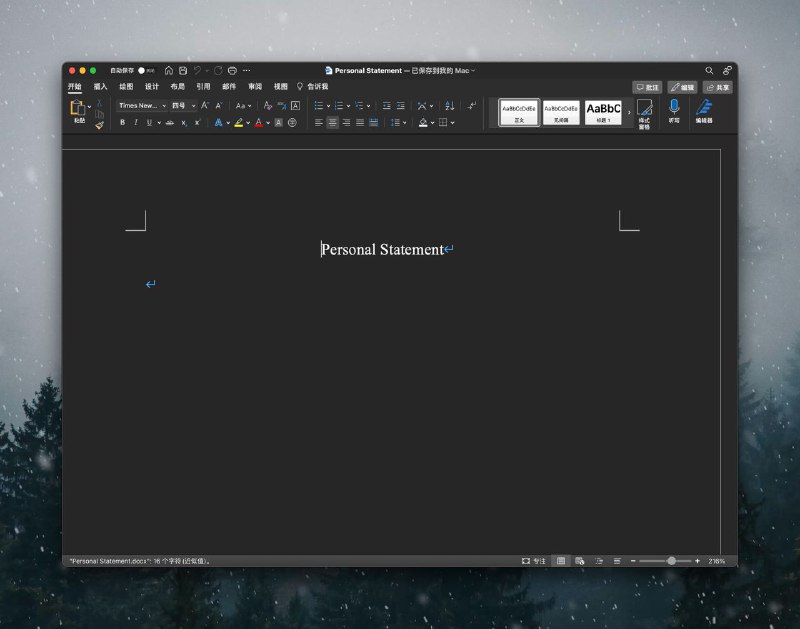
Task: Apply center alignment to the paragraph
Action: click(x=332, y=122)
